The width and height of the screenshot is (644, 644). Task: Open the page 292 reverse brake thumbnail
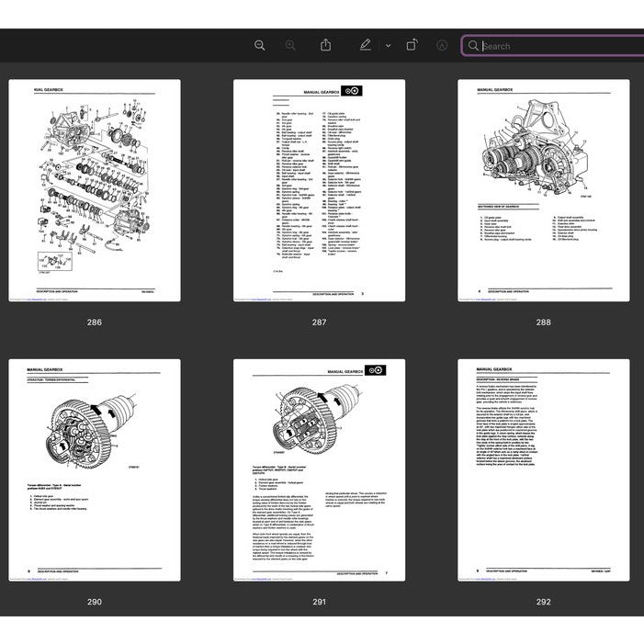(544, 469)
